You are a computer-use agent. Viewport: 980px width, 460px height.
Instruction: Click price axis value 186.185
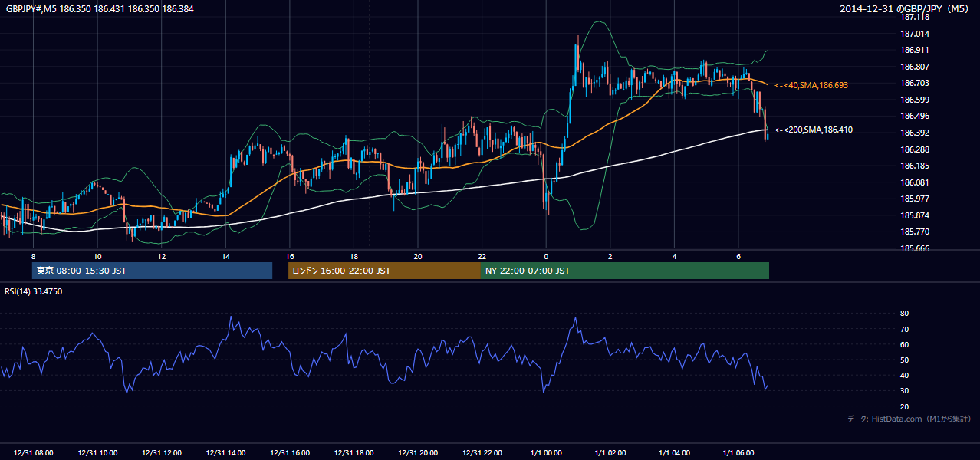pyautogui.click(x=915, y=166)
